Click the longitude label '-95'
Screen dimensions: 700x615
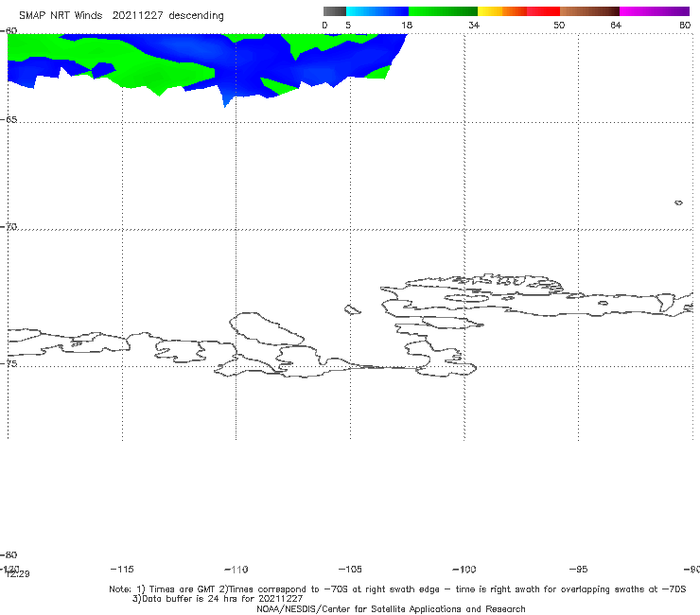pyautogui.click(x=579, y=569)
